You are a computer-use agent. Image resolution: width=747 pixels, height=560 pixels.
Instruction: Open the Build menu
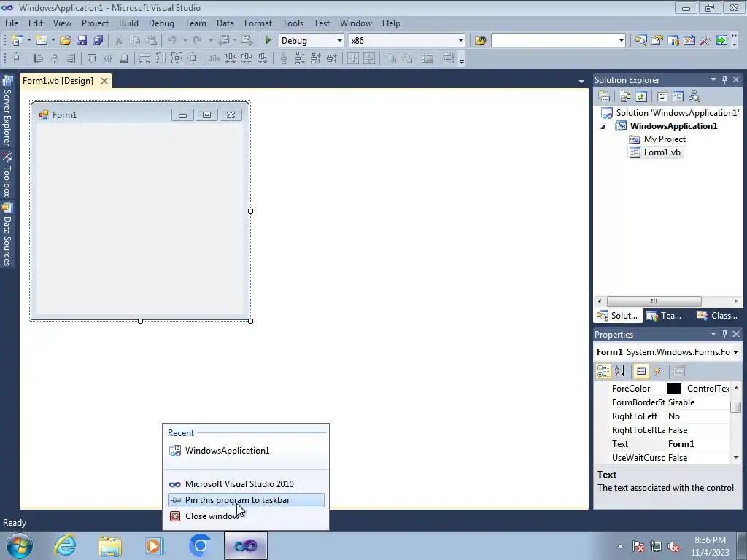[x=128, y=23]
